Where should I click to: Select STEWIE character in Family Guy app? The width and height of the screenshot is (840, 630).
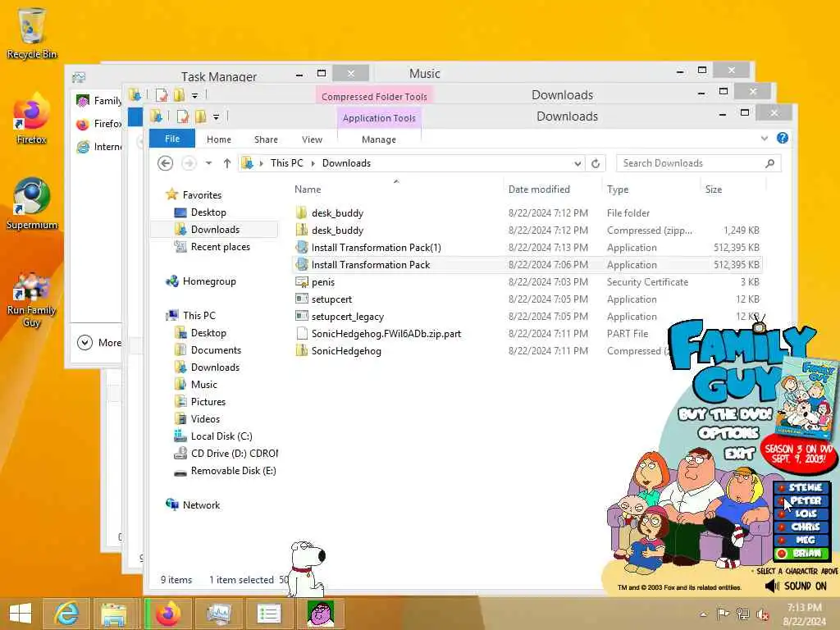(802, 487)
